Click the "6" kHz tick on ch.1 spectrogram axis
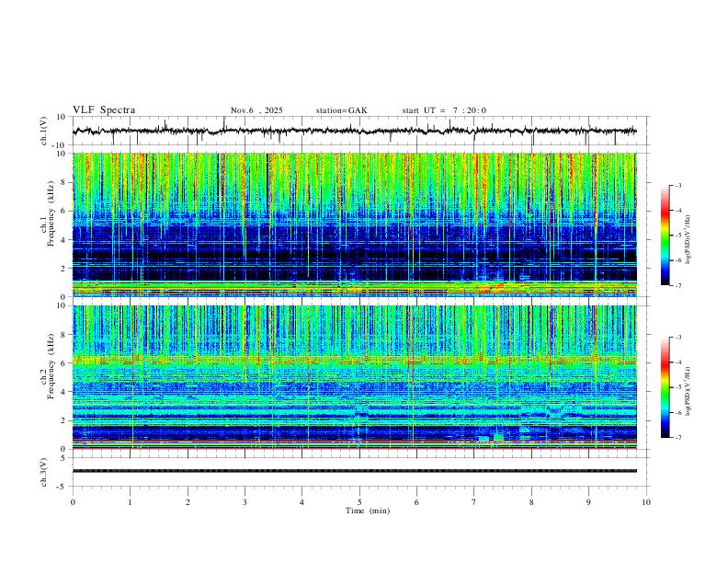The image size is (728, 563). coord(63,211)
